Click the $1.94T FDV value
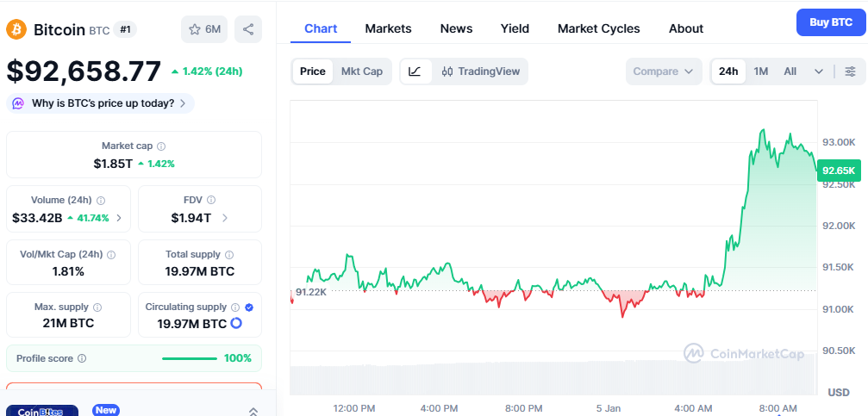The height and width of the screenshot is (416, 868). 191,218
